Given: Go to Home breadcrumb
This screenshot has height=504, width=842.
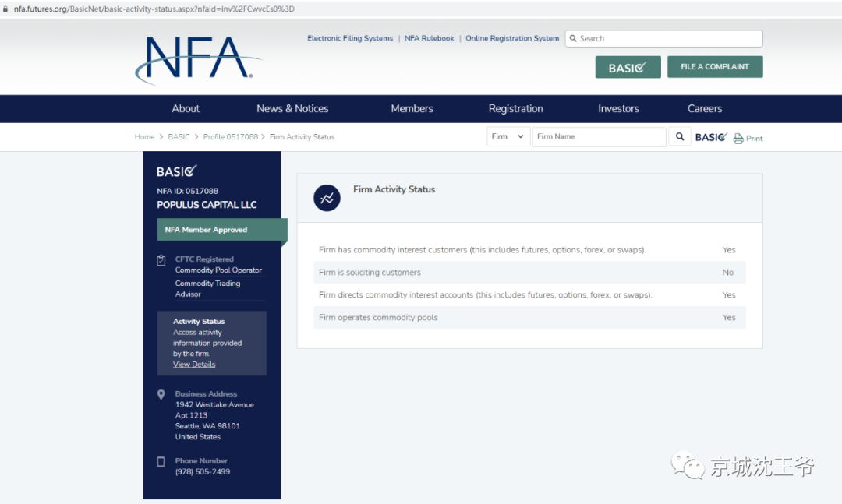Looking at the screenshot, I should click(x=144, y=137).
